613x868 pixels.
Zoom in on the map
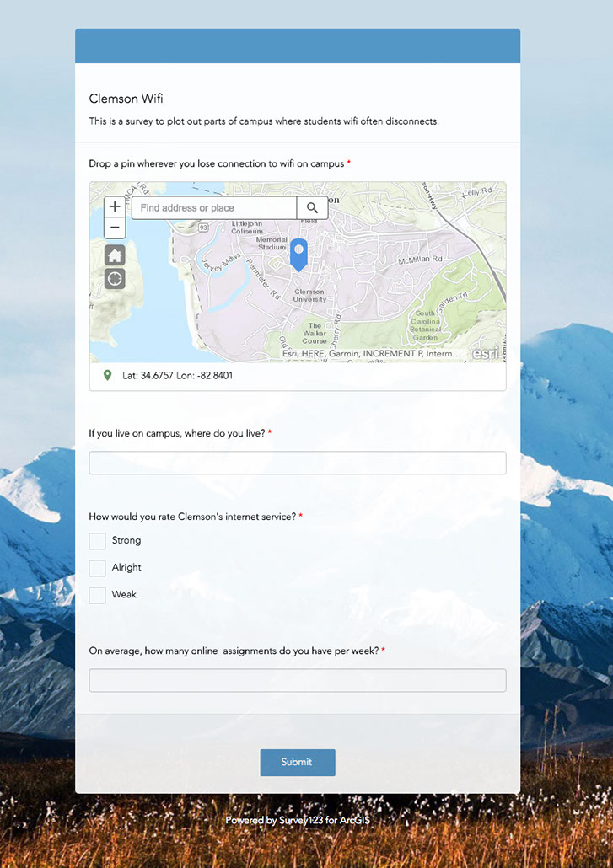point(115,207)
